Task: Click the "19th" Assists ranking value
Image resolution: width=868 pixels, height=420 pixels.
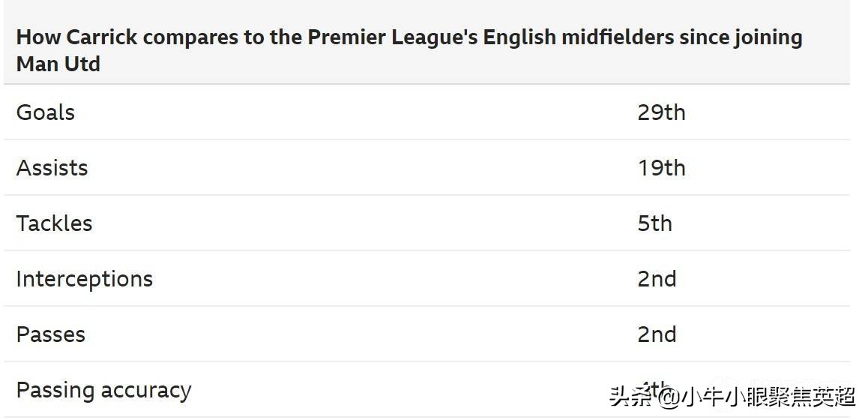Action: coord(661,168)
